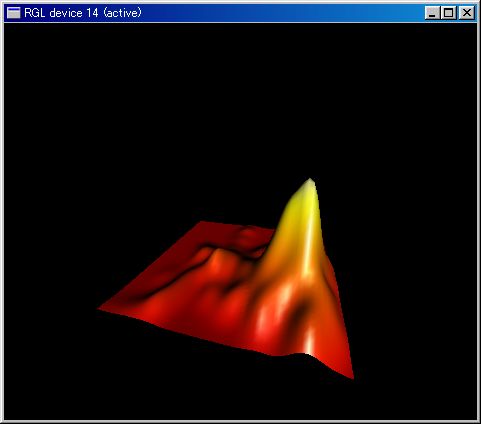Open the window system menu icon
The height and width of the screenshot is (425, 482).
tap(14, 13)
